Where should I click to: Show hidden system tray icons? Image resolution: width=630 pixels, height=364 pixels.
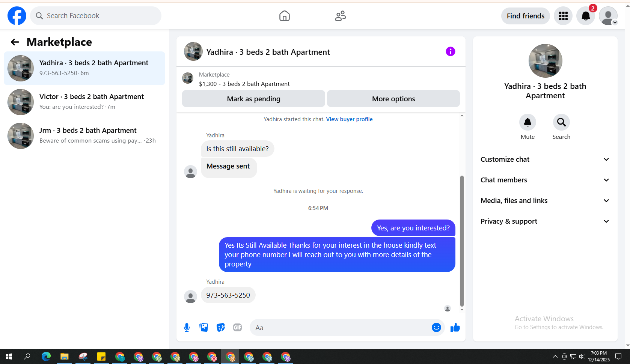(555, 356)
